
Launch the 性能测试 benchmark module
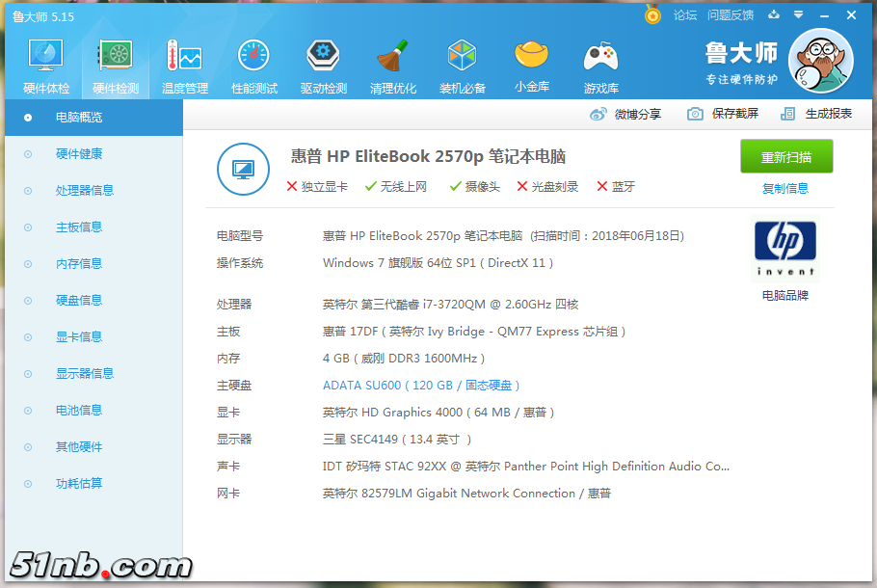tap(253, 66)
